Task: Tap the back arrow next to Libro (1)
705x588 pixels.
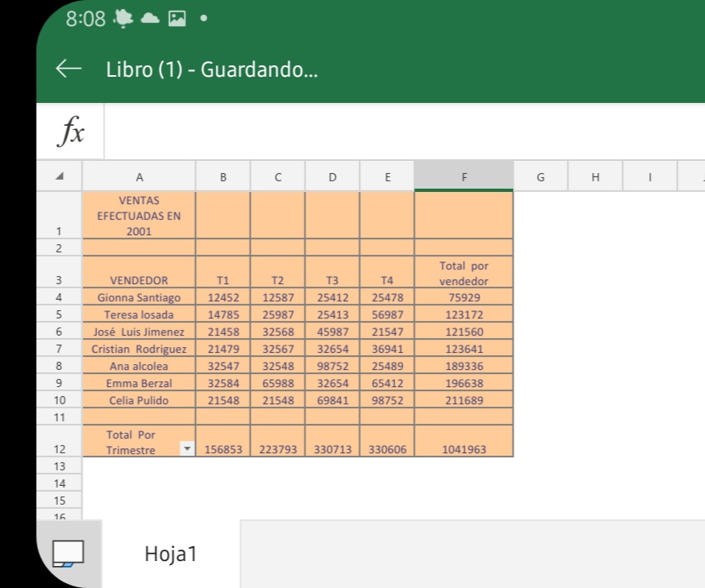Action: 69,70
